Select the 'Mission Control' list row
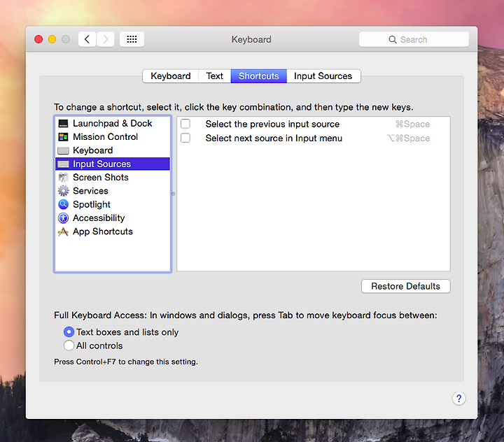This screenshot has height=442, width=504. tap(113, 137)
